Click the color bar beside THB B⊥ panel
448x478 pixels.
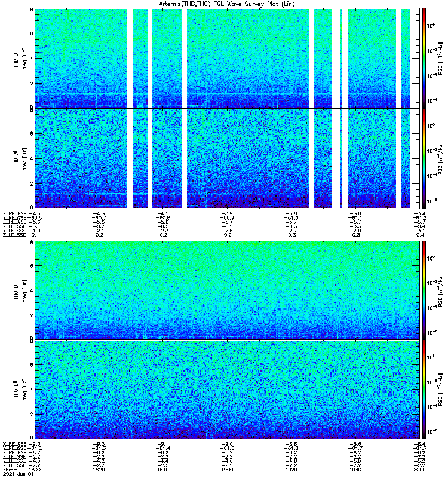coord(424,58)
